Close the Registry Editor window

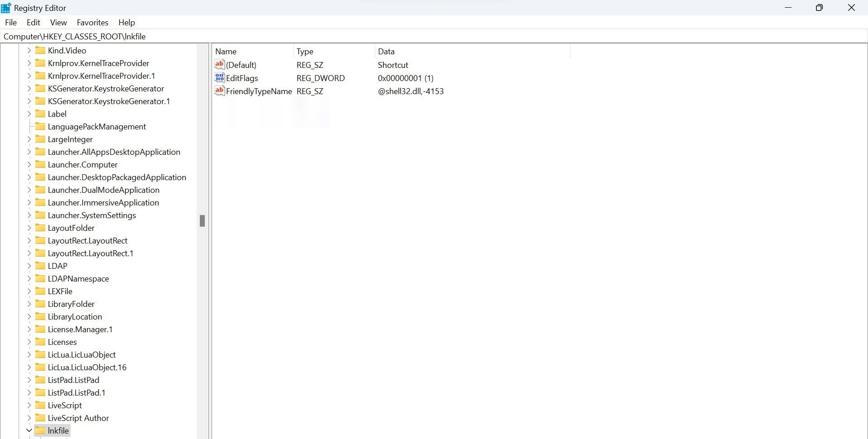click(x=851, y=8)
